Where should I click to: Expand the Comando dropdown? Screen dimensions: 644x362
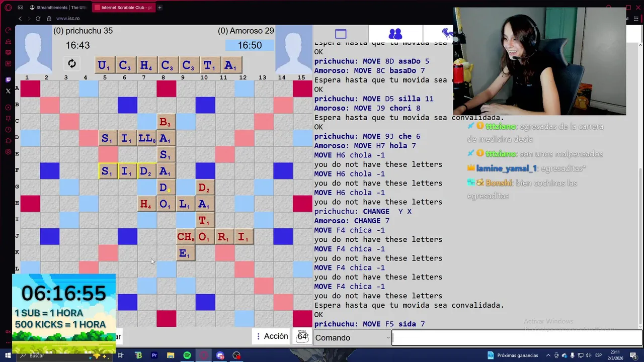coord(352,338)
